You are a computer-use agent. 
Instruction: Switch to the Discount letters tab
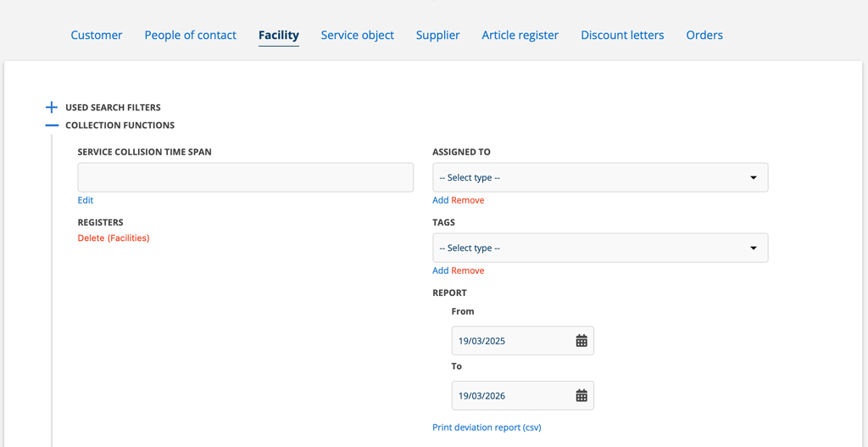622,35
